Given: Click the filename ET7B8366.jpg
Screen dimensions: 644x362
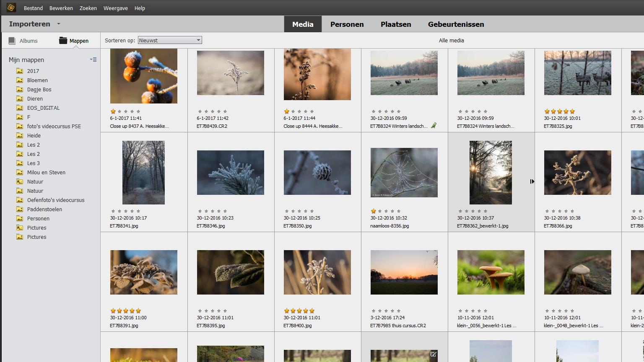Looking at the screenshot, I should [x=558, y=226].
